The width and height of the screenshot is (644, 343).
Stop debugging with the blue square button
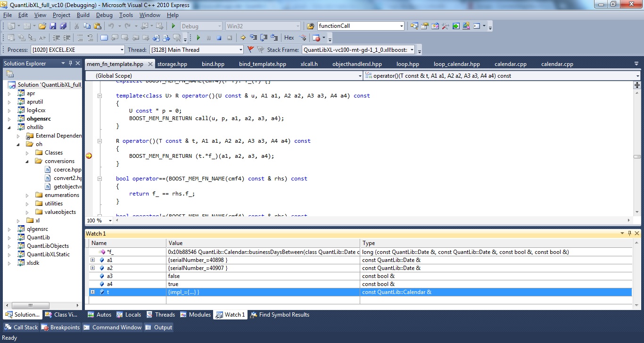(219, 38)
